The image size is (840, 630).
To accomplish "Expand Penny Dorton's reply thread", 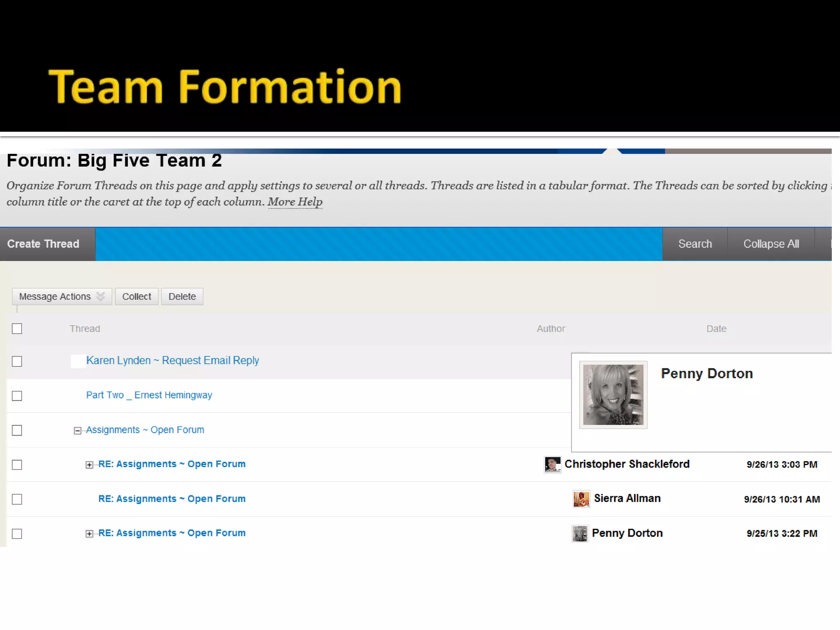I will [89, 534].
